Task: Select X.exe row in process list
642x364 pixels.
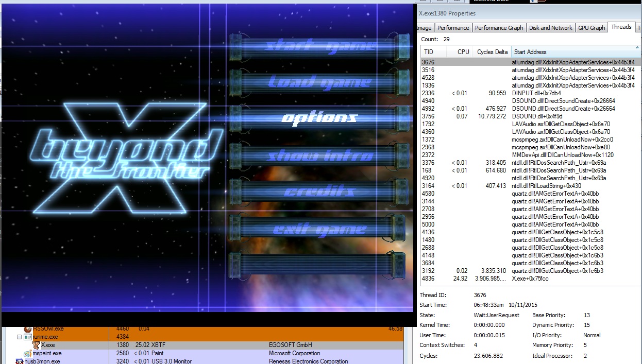Action: [x=206, y=345]
